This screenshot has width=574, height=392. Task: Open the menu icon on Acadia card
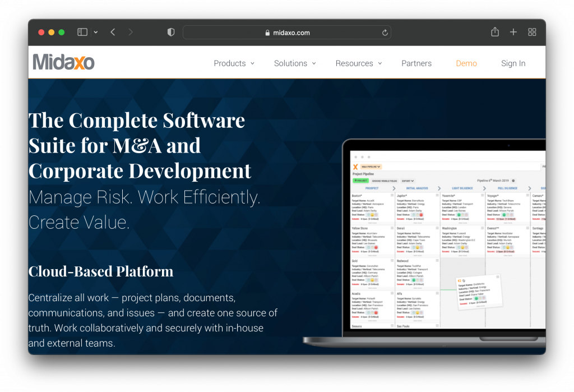392,293
